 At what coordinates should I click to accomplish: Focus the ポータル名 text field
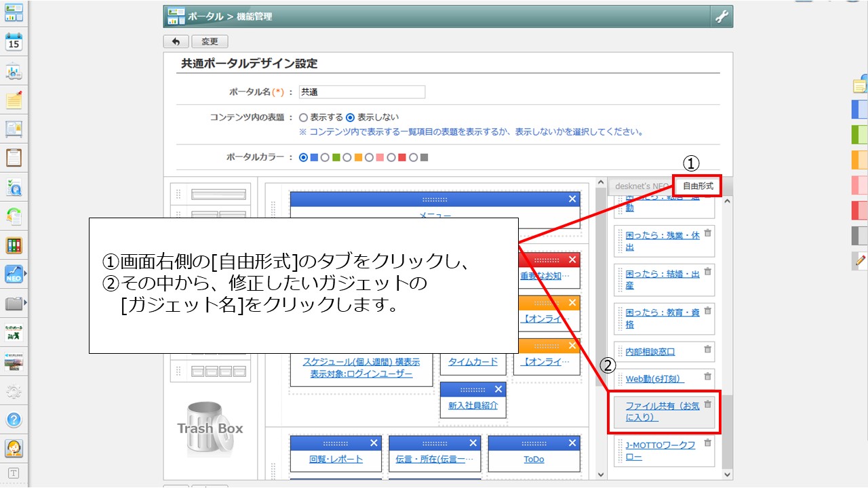click(x=361, y=92)
